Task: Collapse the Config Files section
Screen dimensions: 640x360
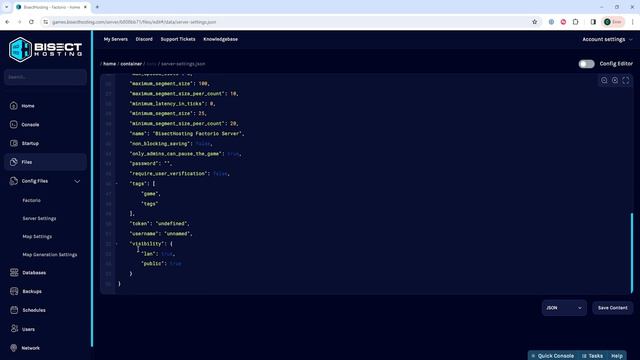Action: [77, 181]
